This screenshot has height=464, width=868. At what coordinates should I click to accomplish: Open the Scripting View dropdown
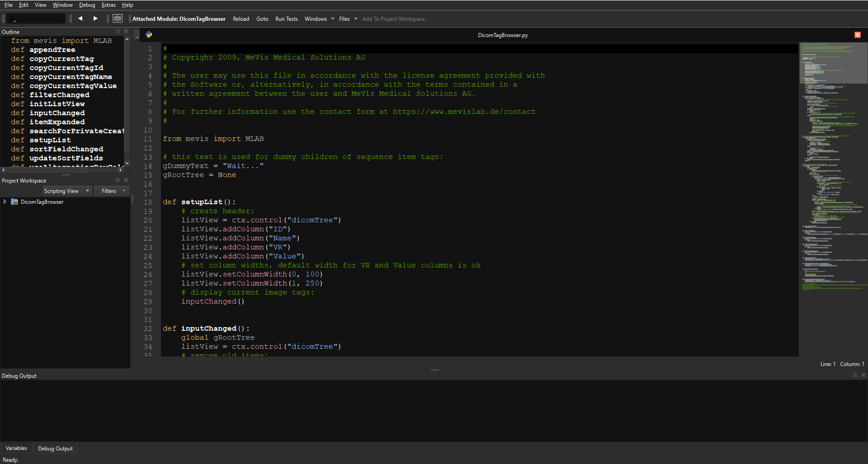pyautogui.click(x=67, y=191)
